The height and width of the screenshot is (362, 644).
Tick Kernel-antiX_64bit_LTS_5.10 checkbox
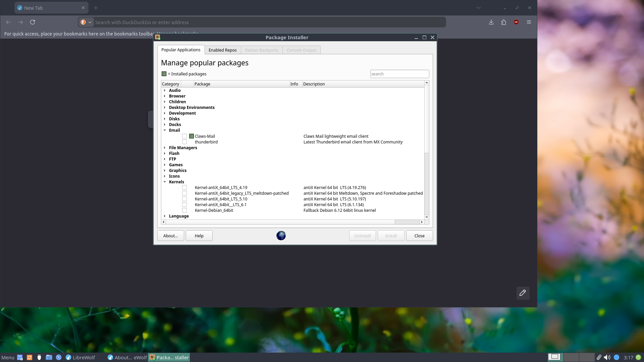pos(184,199)
